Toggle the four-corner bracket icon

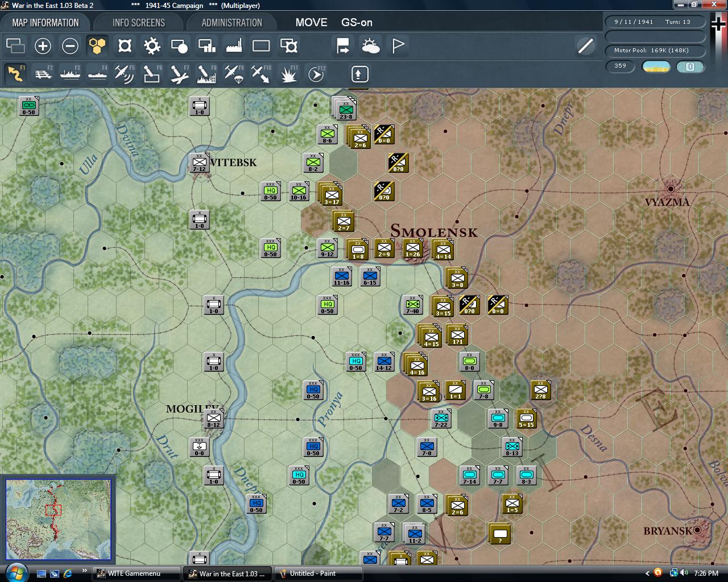point(125,45)
